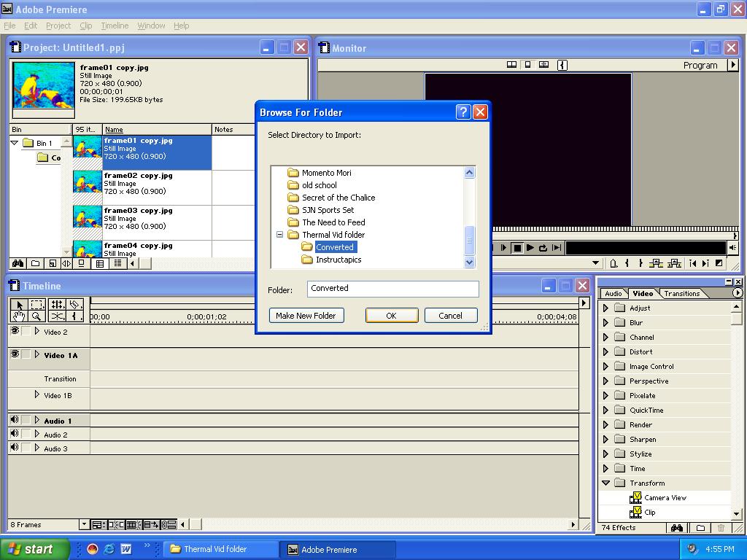Go to next edit in Monitor

[x=705, y=262]
